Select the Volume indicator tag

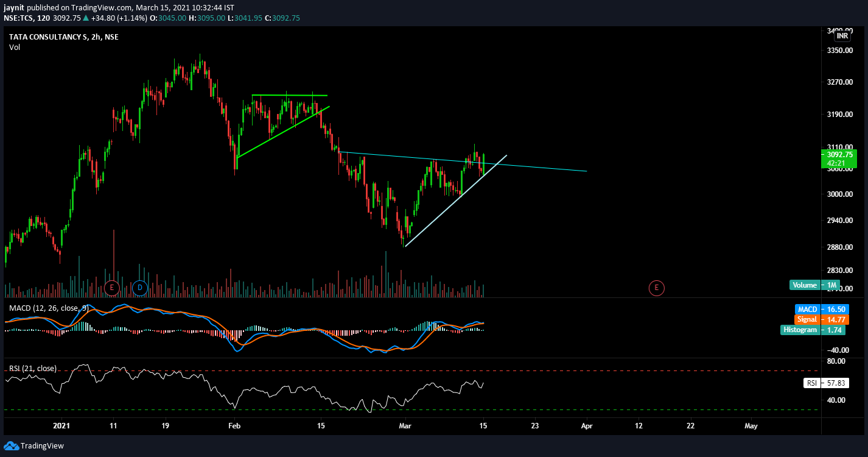[805, 285]
